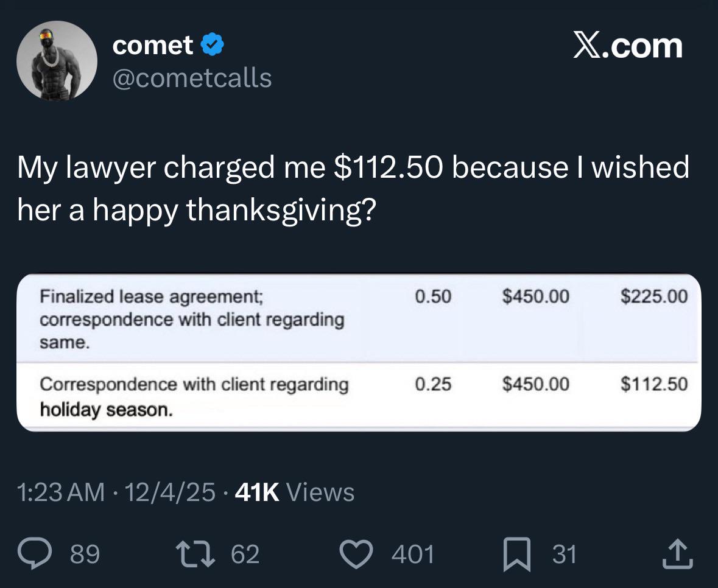
Task: Click the bookmark icon to save tweet
Action: (x=516, y=553)
